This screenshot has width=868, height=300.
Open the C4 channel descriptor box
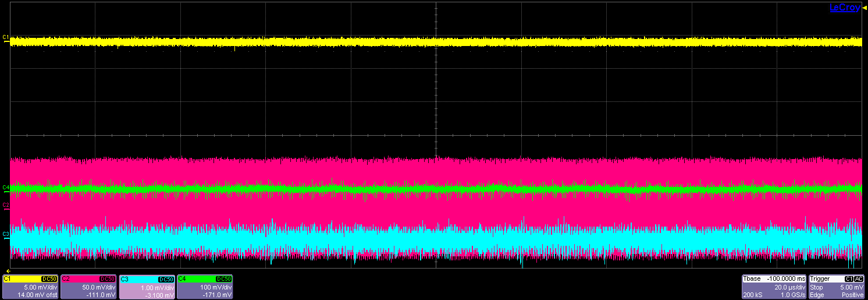click(204, 287)
